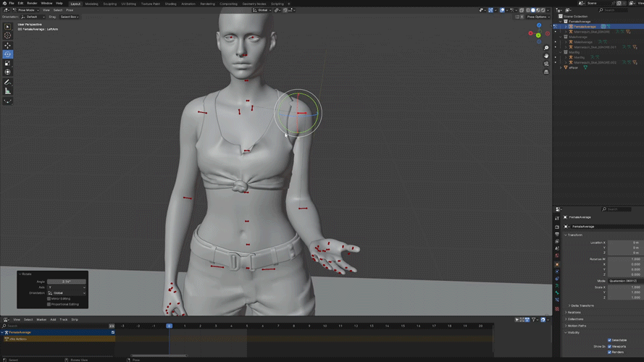Click the pan hand viewport icon
The height and width of the screenshot is (362, 644).
[546, 56]
